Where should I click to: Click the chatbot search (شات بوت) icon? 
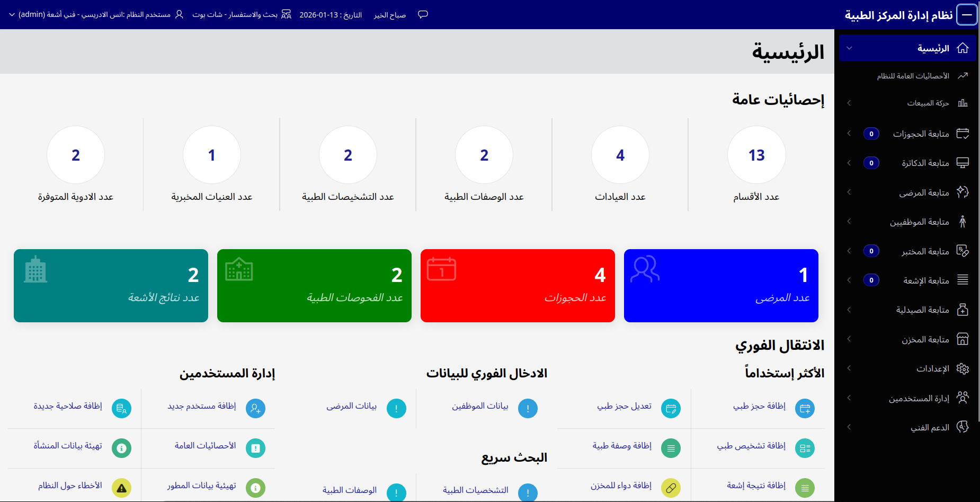point(287,14)
